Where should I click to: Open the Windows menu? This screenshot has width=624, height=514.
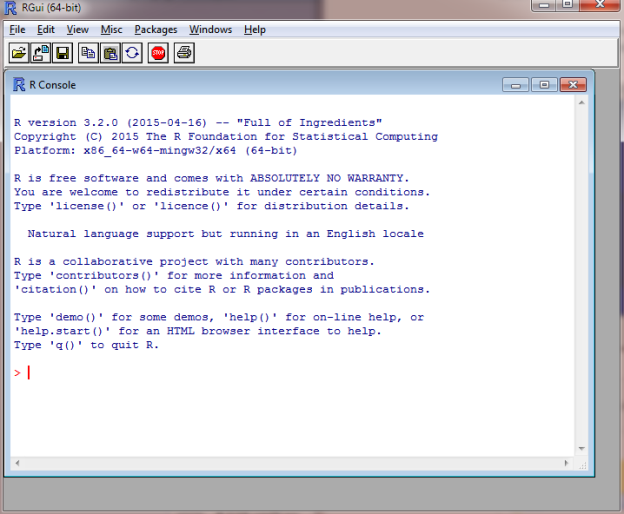click(x=211, y=30)
